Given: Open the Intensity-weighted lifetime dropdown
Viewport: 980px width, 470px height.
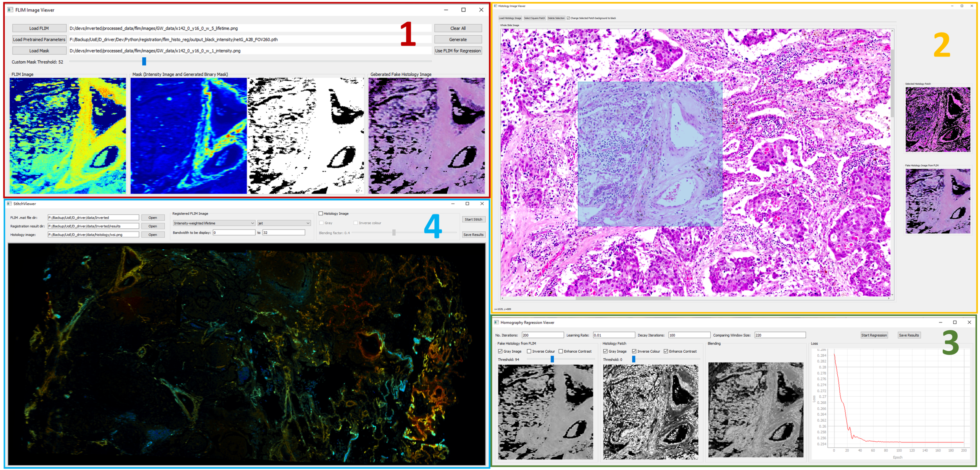Looking at the screenshot, I should [x=214, y=223].
